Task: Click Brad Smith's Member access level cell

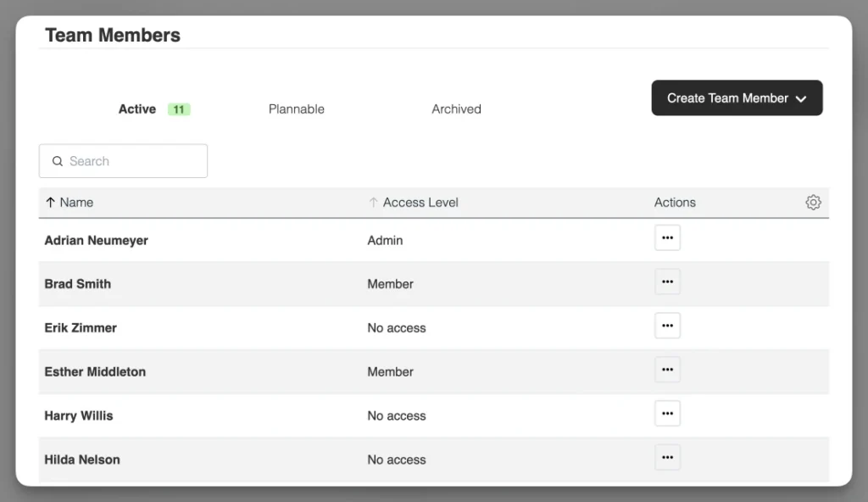Action: [x=390, y=284]
